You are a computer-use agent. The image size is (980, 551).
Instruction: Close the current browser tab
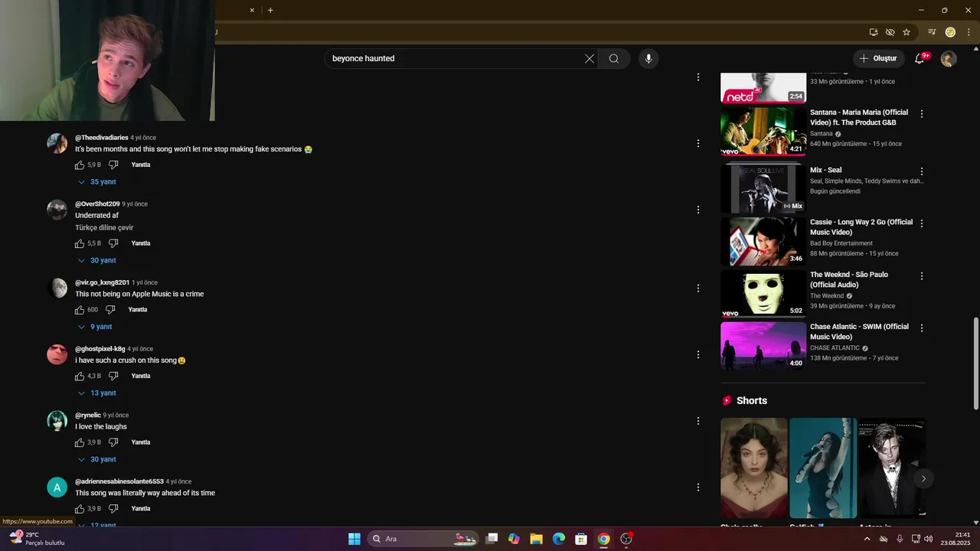click(252, 10)
